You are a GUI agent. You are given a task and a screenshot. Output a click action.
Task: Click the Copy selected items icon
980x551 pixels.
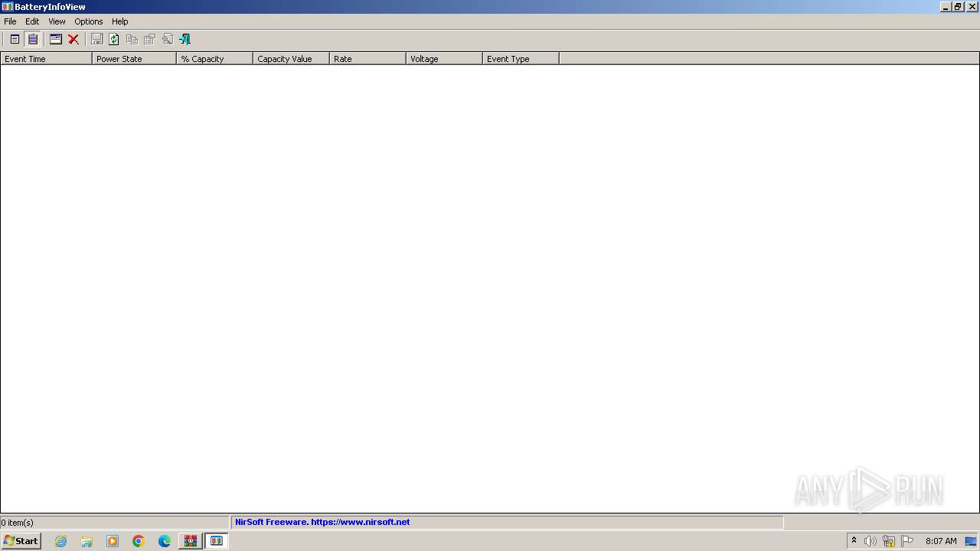tap(132, 39)
